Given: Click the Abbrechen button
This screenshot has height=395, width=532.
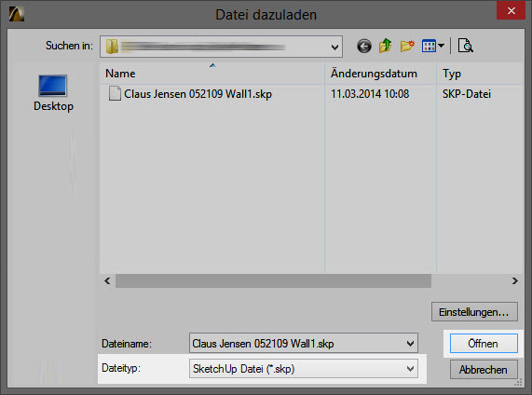Looking at the screenshot, I should [x=484, y=370].
